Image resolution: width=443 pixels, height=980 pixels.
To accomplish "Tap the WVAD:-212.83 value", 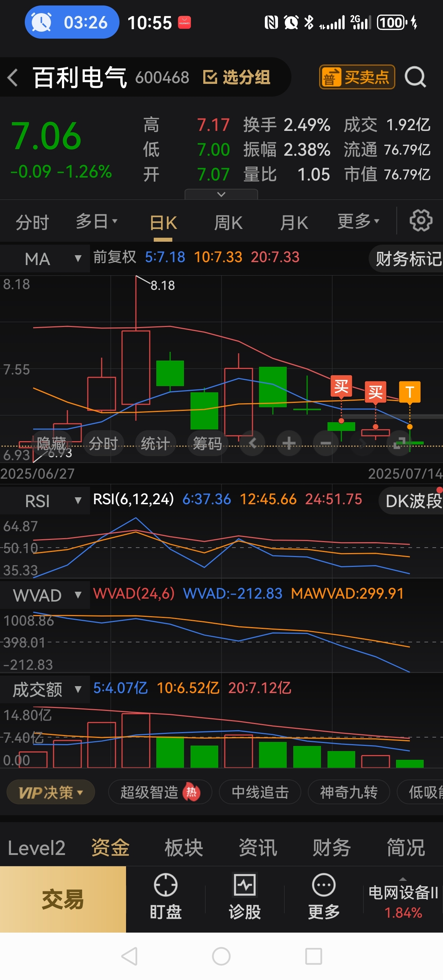I will [233, 594].
